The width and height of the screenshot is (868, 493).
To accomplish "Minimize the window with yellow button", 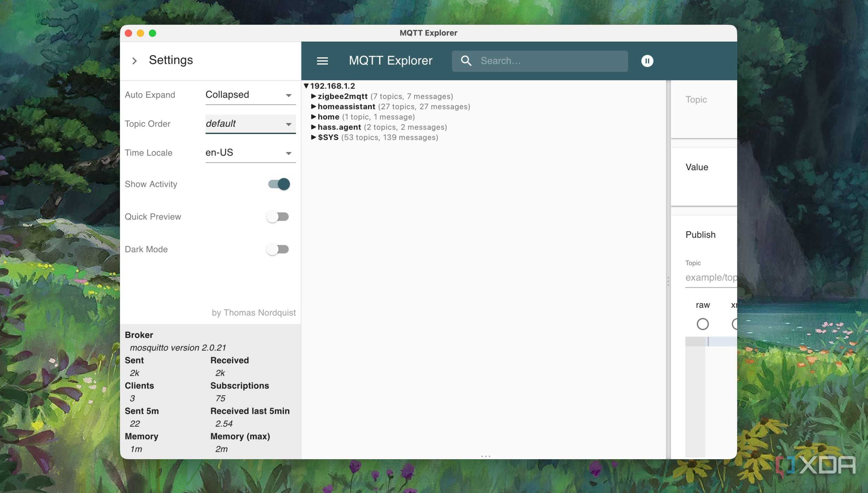I will coord(140,33).
